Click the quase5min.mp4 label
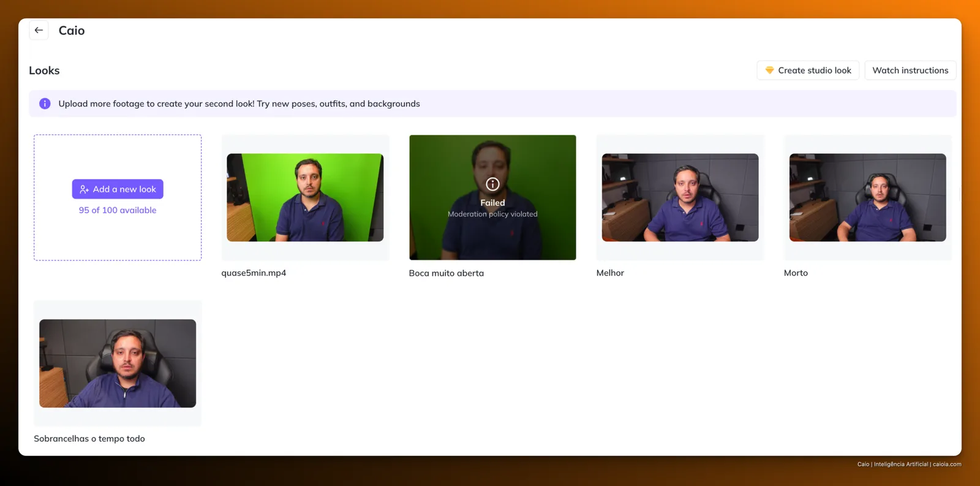 tap(254, 273)
